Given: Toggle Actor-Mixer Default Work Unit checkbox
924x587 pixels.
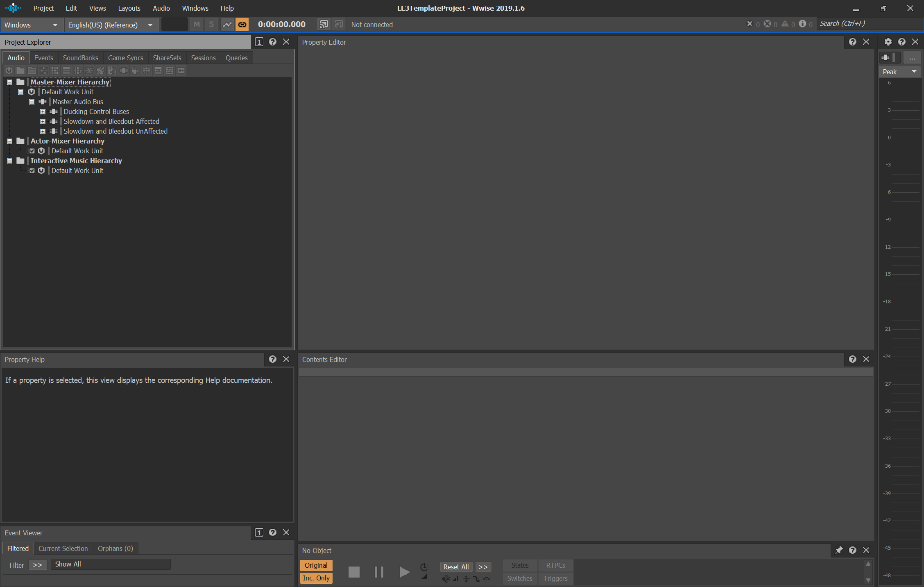Looking at the screenshot, I should click(32, 151).
